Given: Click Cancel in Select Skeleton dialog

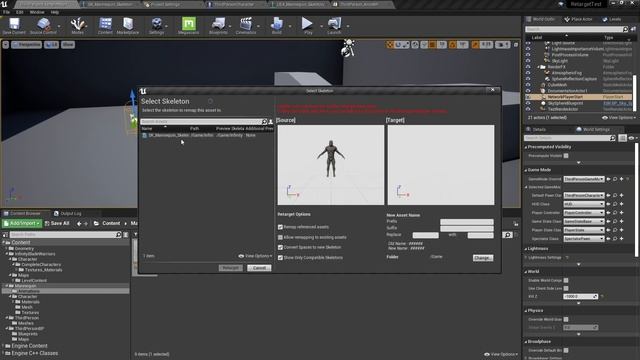Looking at the screenshot, I should tap(259, 268).
